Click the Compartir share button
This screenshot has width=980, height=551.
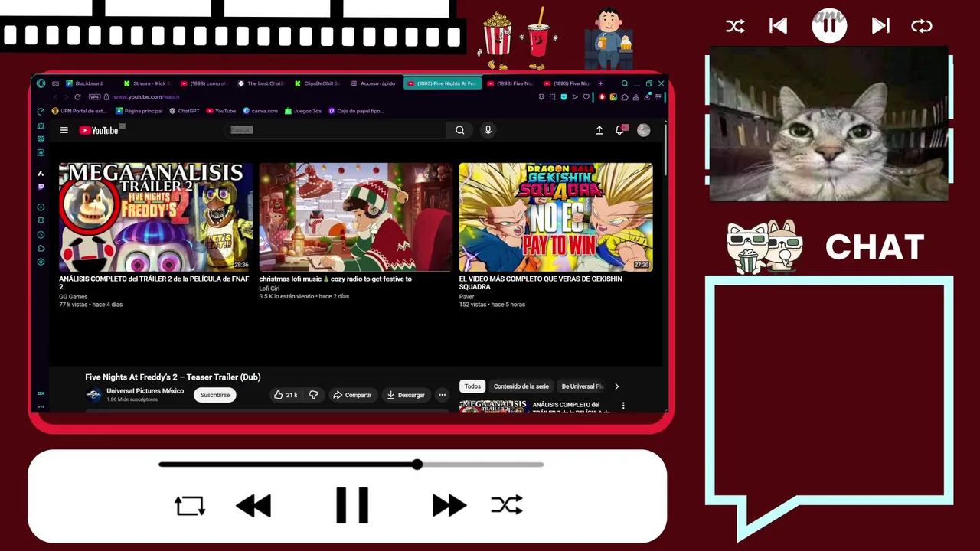[x=352, y=395]
